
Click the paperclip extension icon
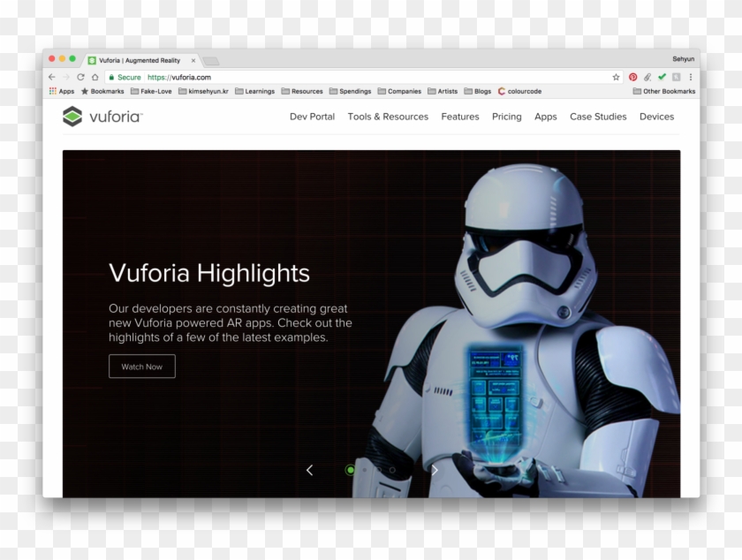coord(648,77)
